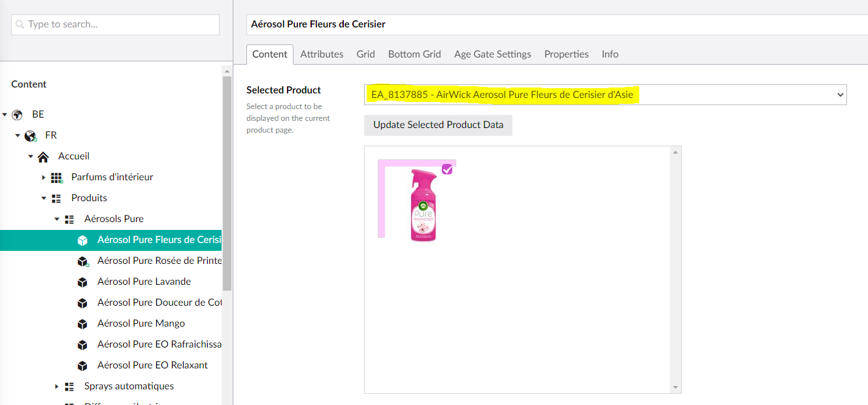Click the box icon beside Aérosol Pure Rosée de Printemps
This screenshot has width=868, height=405.
(x=83, y=261)
